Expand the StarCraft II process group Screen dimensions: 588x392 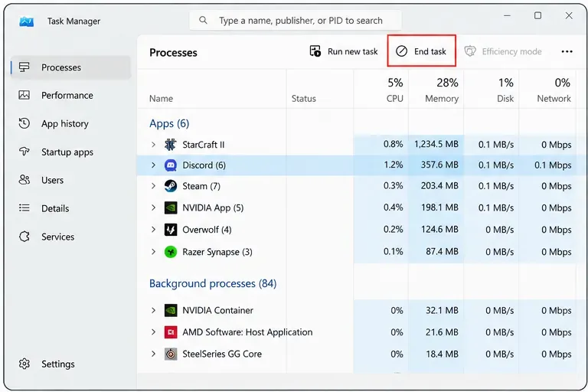pos(153,145)
